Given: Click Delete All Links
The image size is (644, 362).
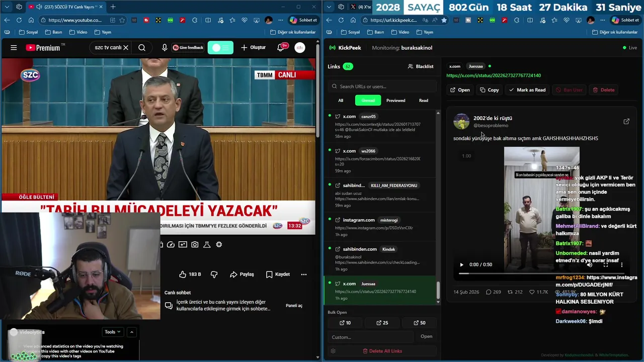Looking at the screenshot, I should (x=382, y=351).
